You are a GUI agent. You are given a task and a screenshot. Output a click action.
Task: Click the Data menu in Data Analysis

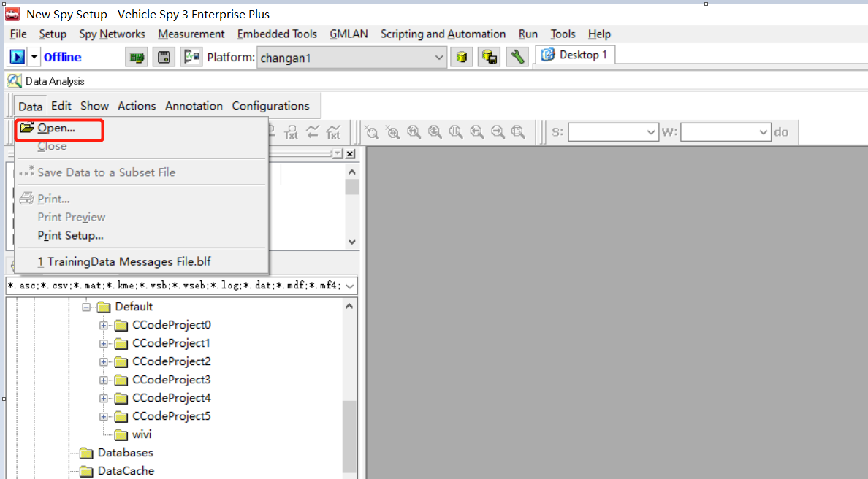pyautogui.click(x=31, y=106)
